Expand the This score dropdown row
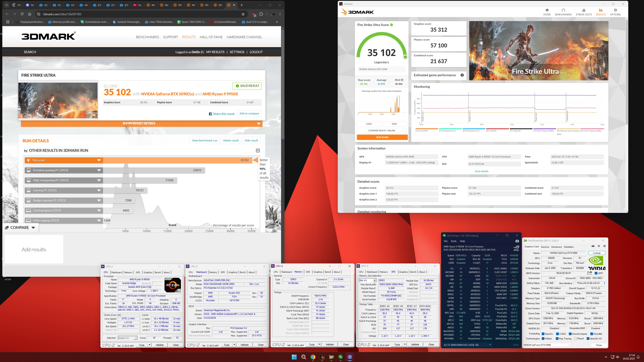 point(64,160)
